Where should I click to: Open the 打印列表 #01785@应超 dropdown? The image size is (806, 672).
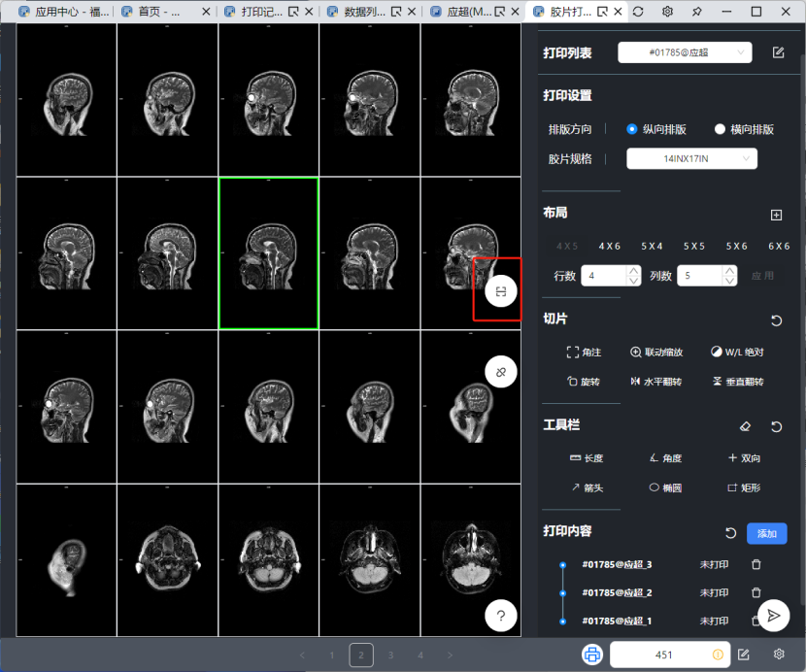coord(685,52)
